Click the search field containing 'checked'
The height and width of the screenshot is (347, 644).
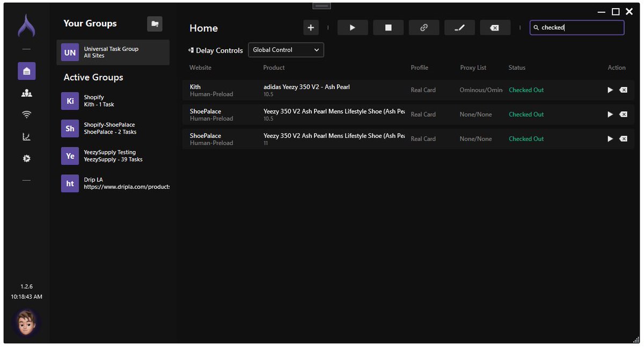[x=577, y=28]
